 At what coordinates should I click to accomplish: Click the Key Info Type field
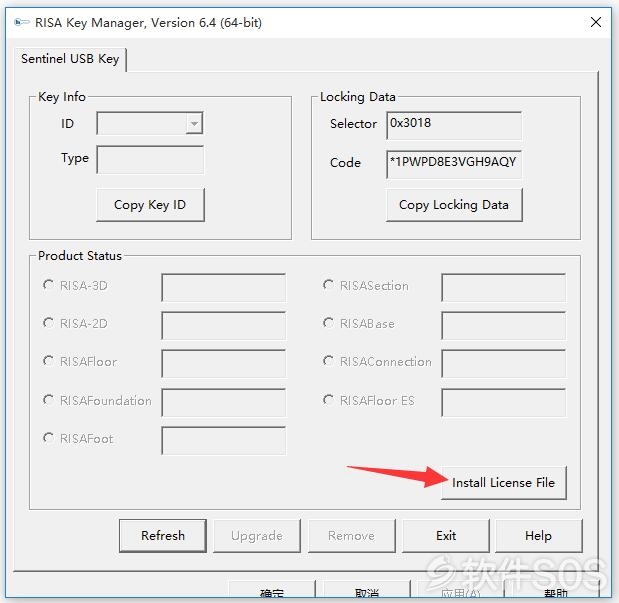coord(150,159)
